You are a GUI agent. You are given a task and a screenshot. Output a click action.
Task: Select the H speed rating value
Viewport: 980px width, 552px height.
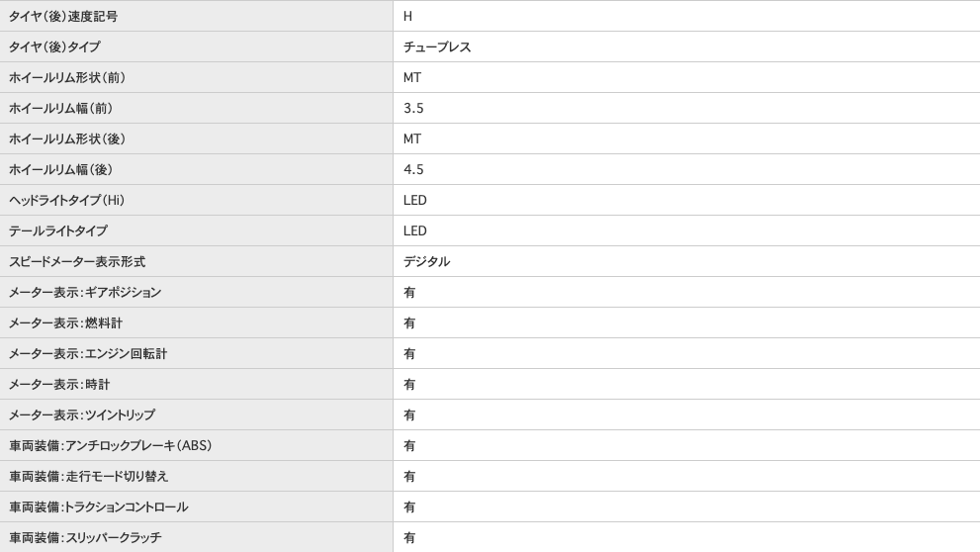coord(407,17)
